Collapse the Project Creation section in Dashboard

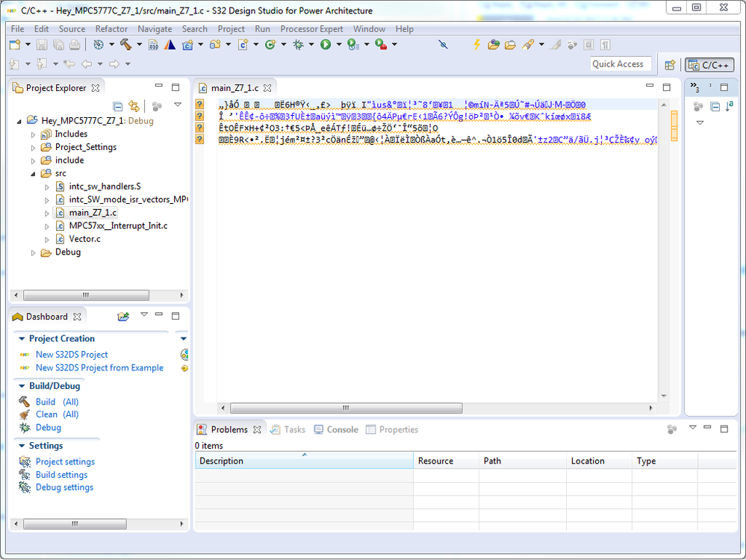click(x=20, y=339)
